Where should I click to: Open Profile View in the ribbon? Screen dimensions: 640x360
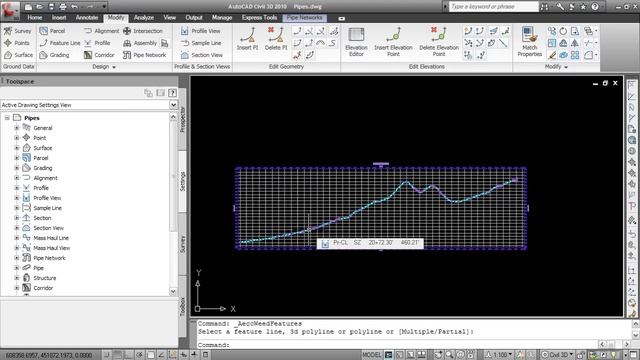click(200, 31)
